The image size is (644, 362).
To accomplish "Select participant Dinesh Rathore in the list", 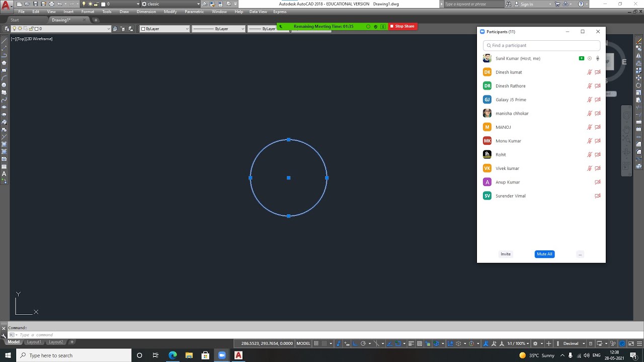I will point(541,86).
